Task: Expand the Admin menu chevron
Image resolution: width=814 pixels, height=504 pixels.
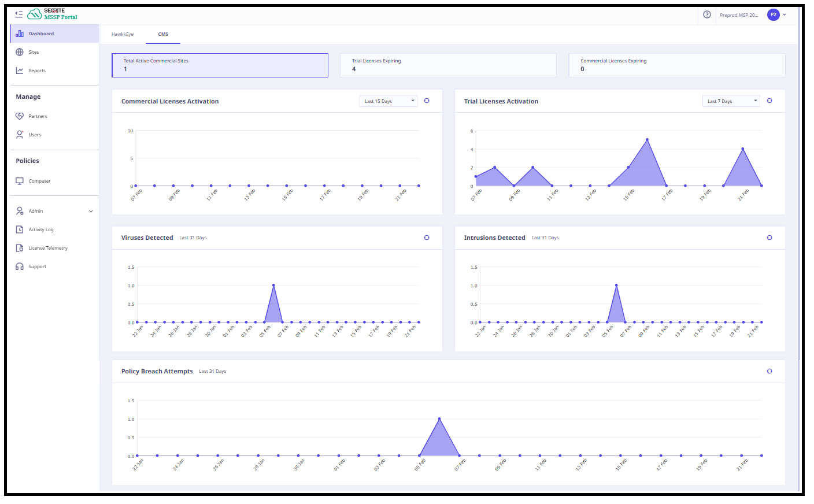Action: [91, 212]
